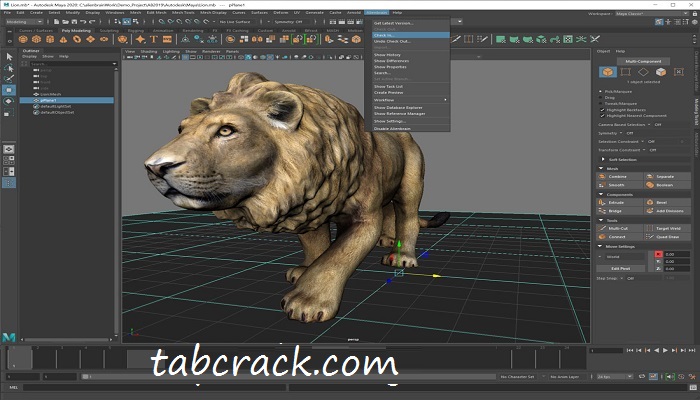Click the Maya logo icon in lower-left
This screenshot has width=700, height=400.
(x=8, y=337)
